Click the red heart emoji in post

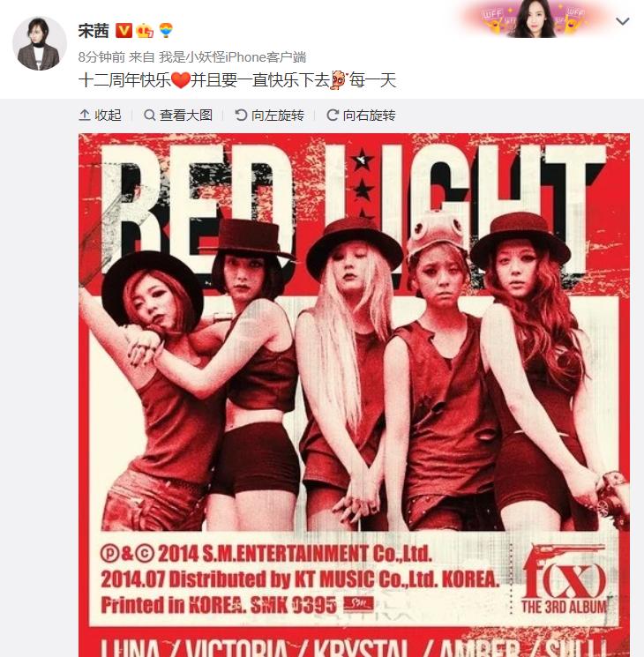tap(181, 80)
